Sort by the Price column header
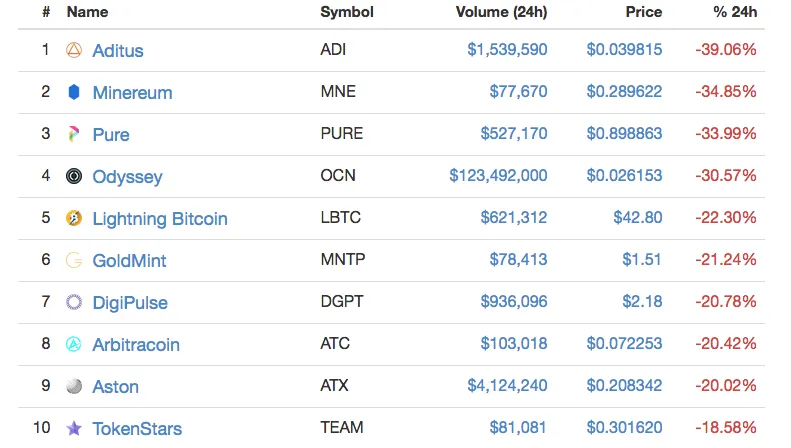This screenshot has width=791, height=448. point(644,12)
